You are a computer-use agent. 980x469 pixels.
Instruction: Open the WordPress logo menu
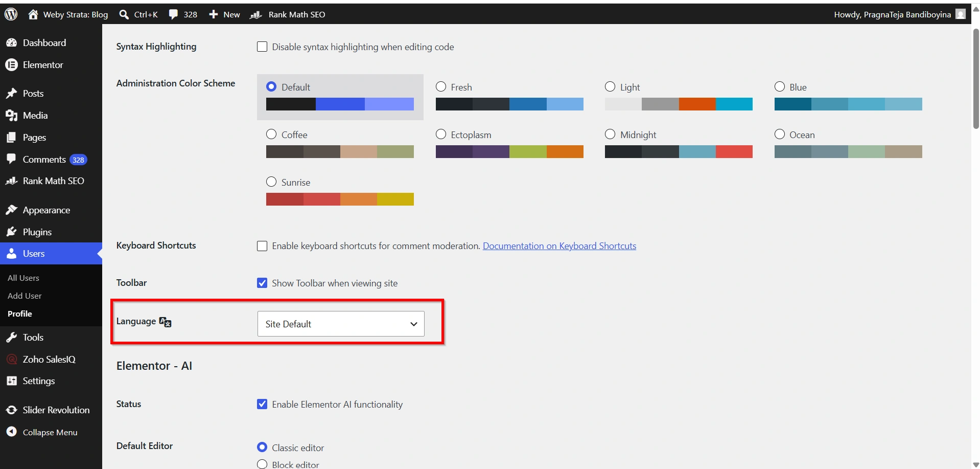click(11, 14)
